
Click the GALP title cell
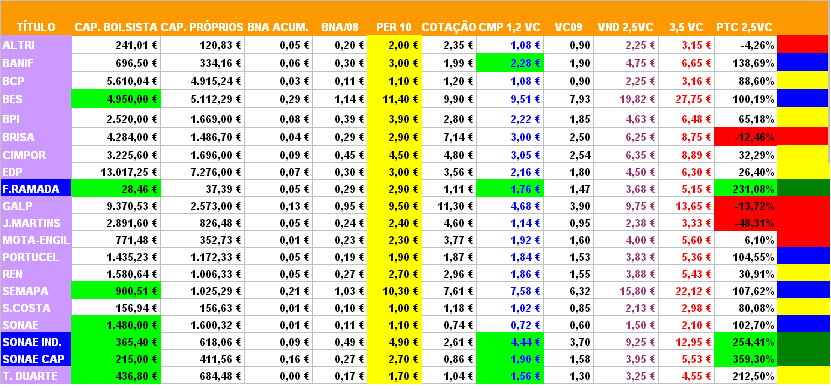click(36, 206)
